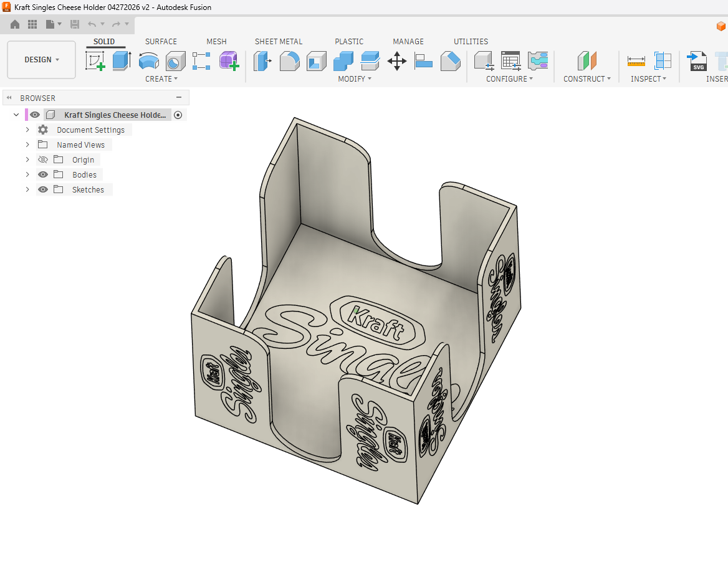
Task: Open the undo history dropdown arrow
Action: (103, 24)
